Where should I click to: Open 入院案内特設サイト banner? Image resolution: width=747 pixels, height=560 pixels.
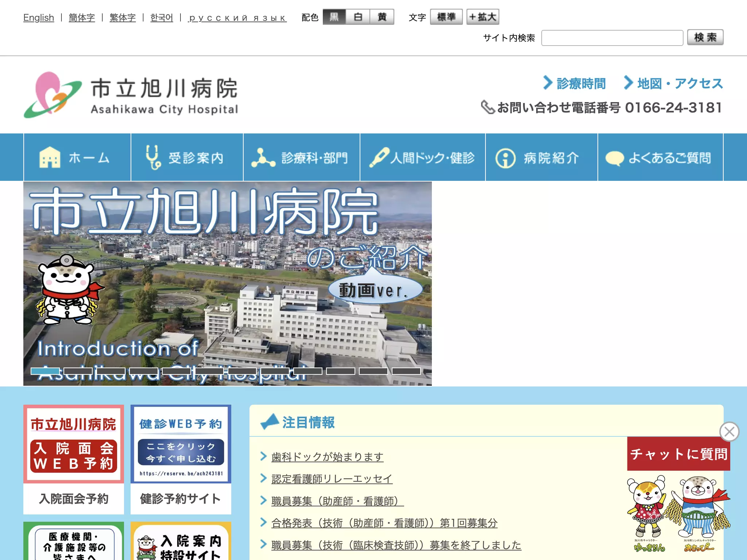tap(181, 541)
